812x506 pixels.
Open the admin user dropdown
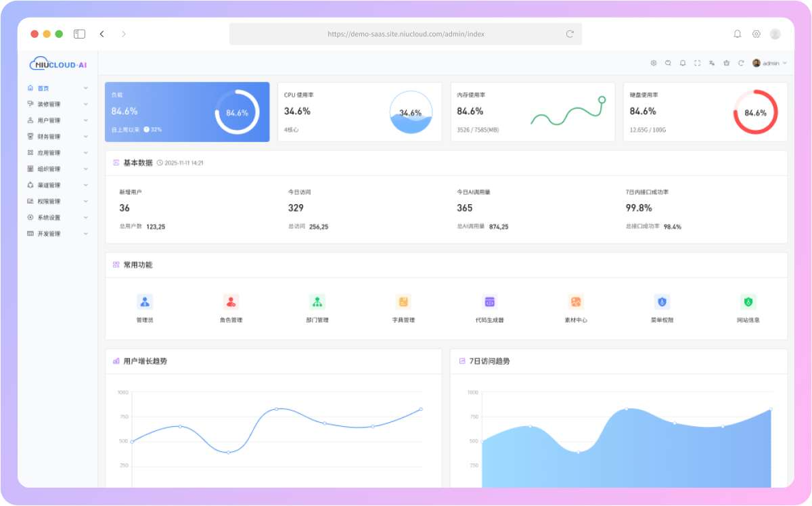[x=770, y=63]
